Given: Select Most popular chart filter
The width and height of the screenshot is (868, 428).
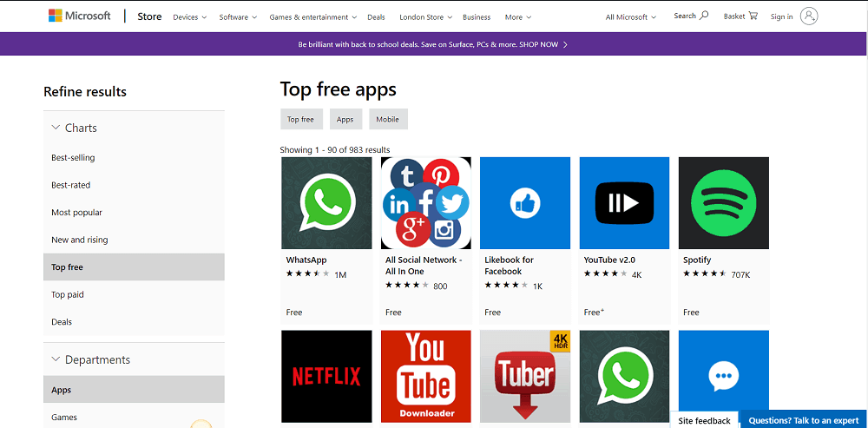Looking at the screenshot, I should coord(134,213).
